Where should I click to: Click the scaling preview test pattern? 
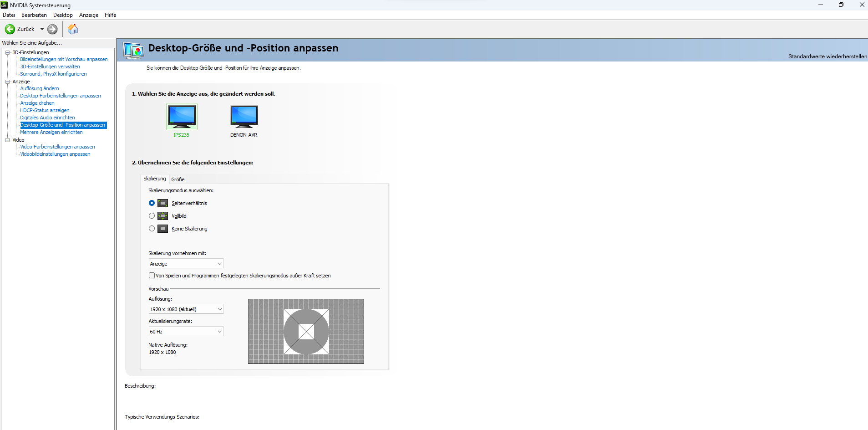[306, 331]
